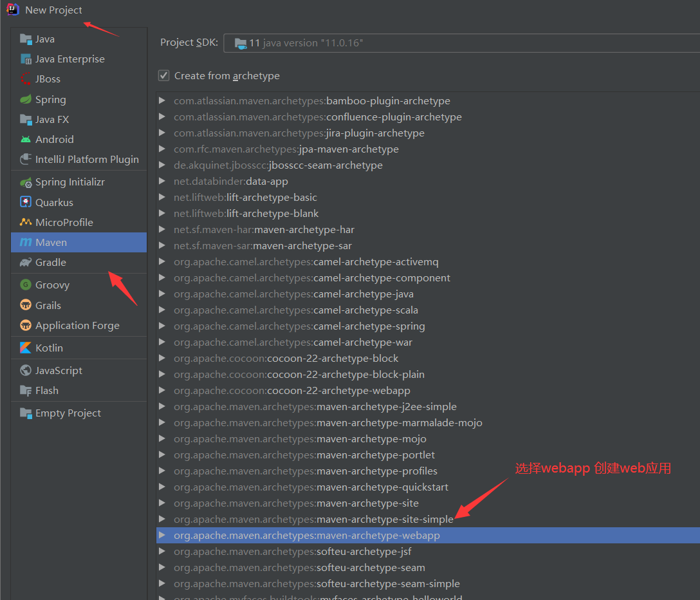Click the Java project type icon
The height and width of the screenshot is (600, 700).
click(x=26, y=39)
